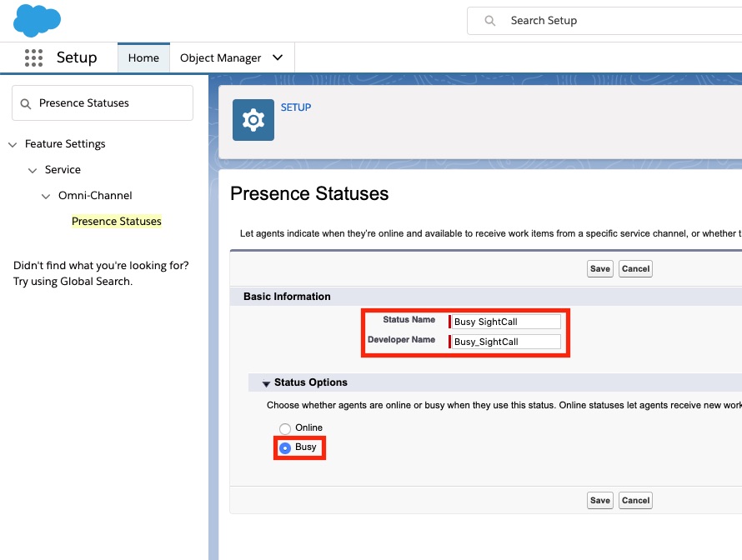The image size is (742, 560).
Task: Focus the Status Name input field
Action: (505, 322)
